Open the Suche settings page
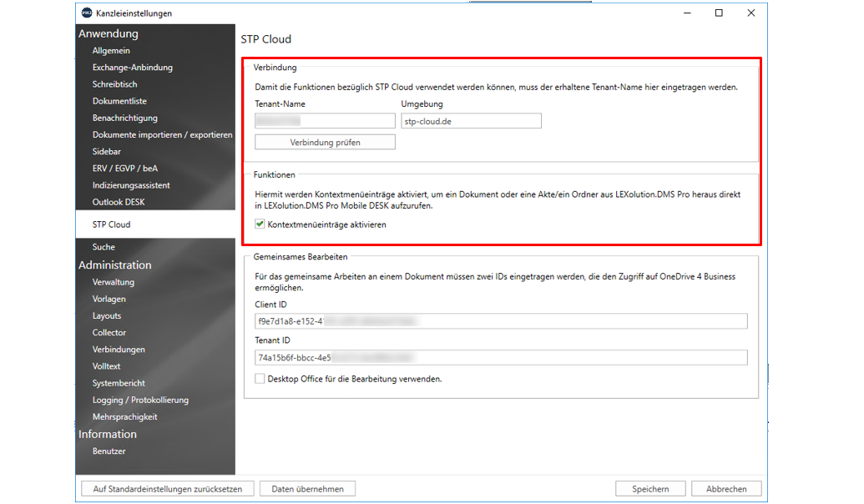Image resolution: width=864 pixels, height=504 pixels. [104, 247]
